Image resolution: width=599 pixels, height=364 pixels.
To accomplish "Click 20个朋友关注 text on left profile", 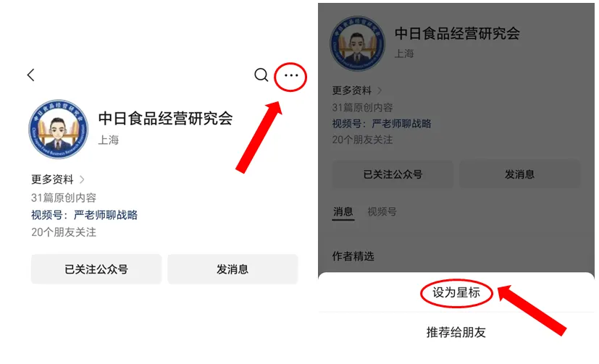I will tap(64, 232).
